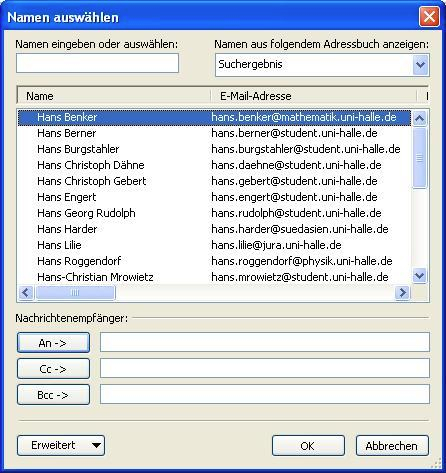Confirm with the OK button
The width and height of the screenshot is (446, 473).
[308, 445]
